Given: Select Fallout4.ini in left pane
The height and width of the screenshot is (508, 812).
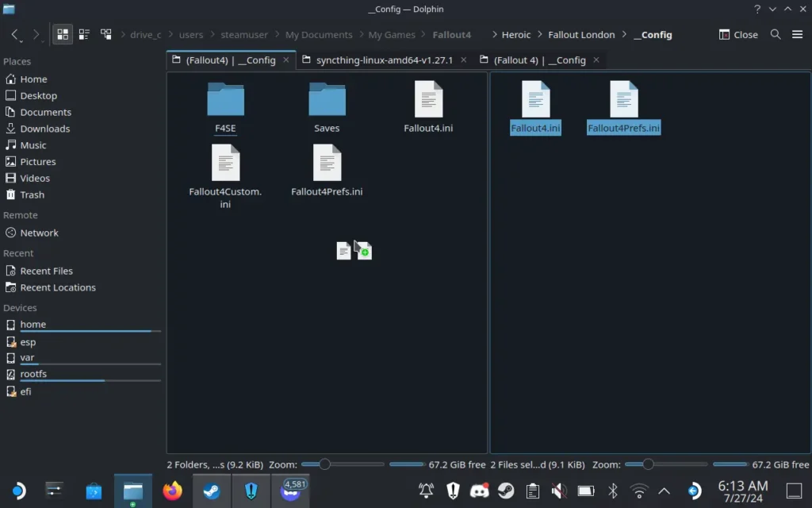Looking at the screenshot, I should click(428, 108).
